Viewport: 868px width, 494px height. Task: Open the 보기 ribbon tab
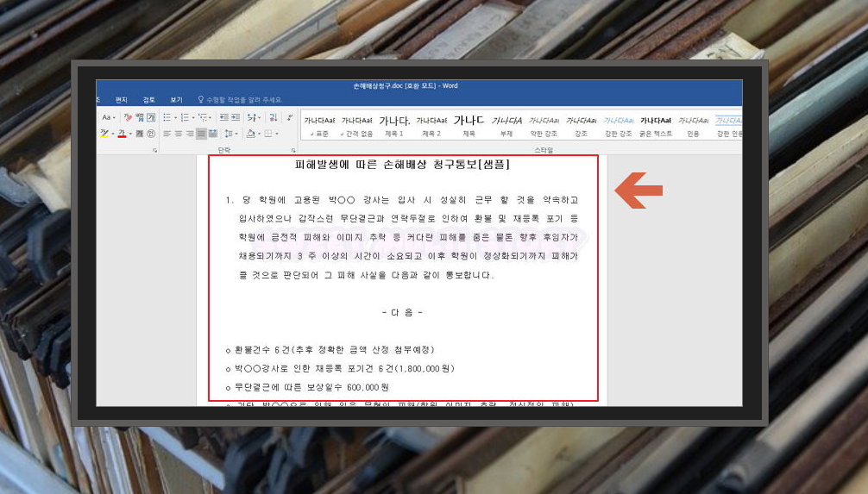[176, 100]
